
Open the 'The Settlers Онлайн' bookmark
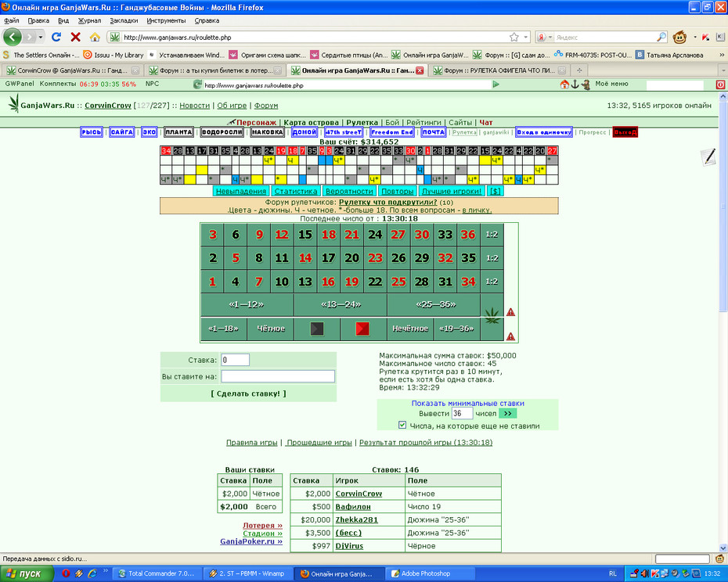pos(41,55)
